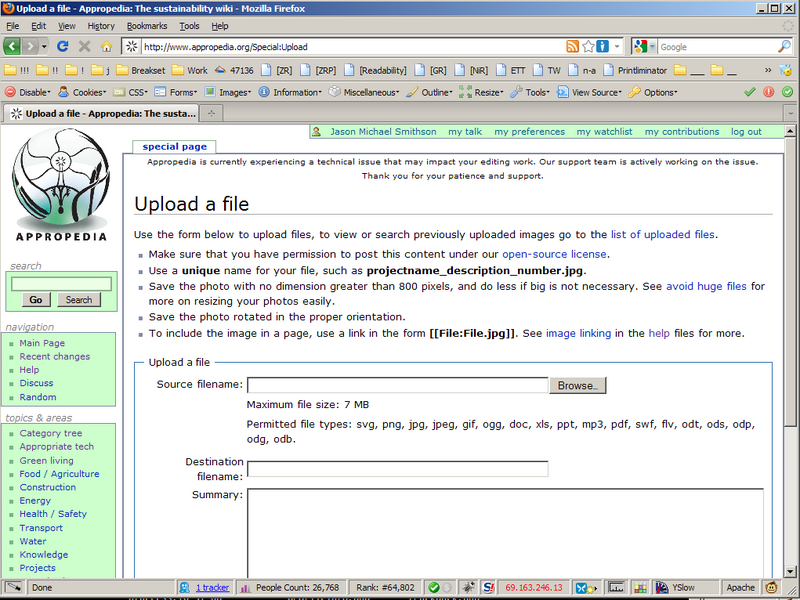This screenshot has width=800, height=600.
Task: Open the Information dropdown
Action: click(x=290, y=92)
